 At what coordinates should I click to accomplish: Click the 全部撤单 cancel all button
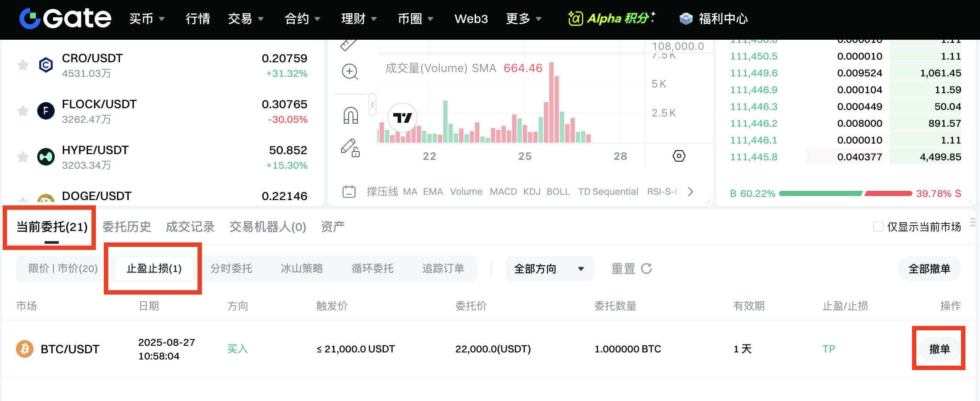click(x=929, y=269)
